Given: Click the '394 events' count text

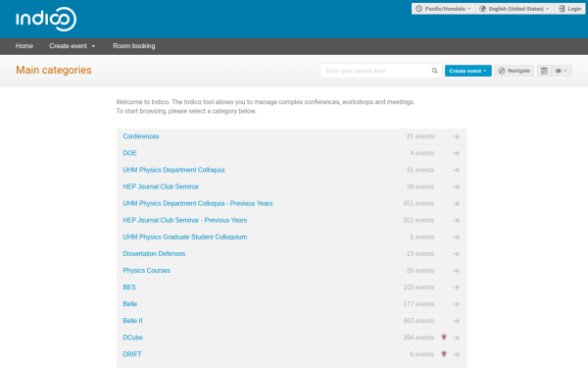Looking at the screenshot, I should (418, 338).
